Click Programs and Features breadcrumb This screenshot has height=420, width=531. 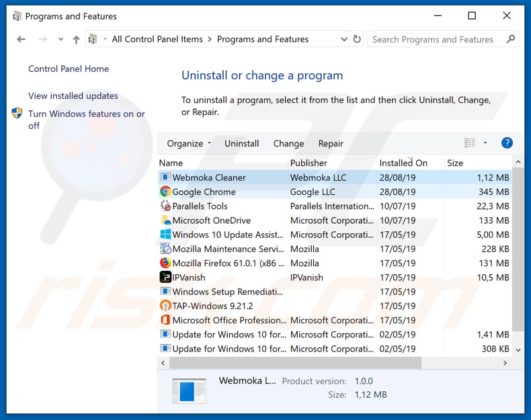263,39
